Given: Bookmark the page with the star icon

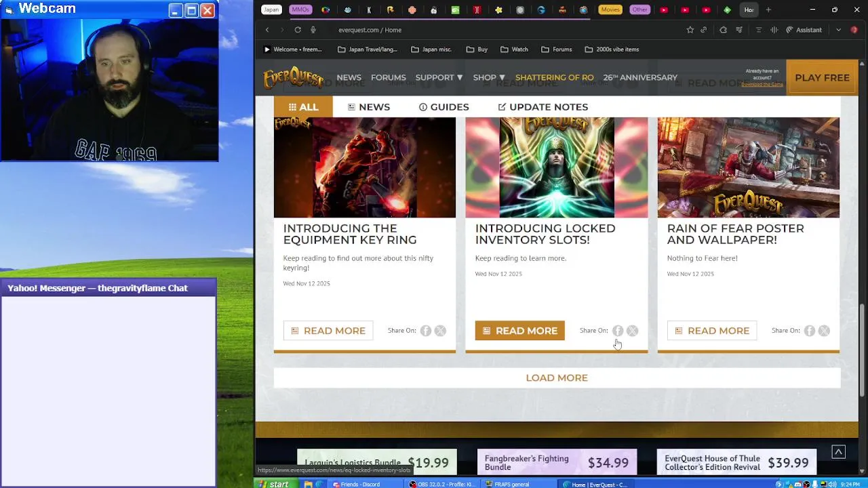Looking at the screenshot, I should [690, 30].
